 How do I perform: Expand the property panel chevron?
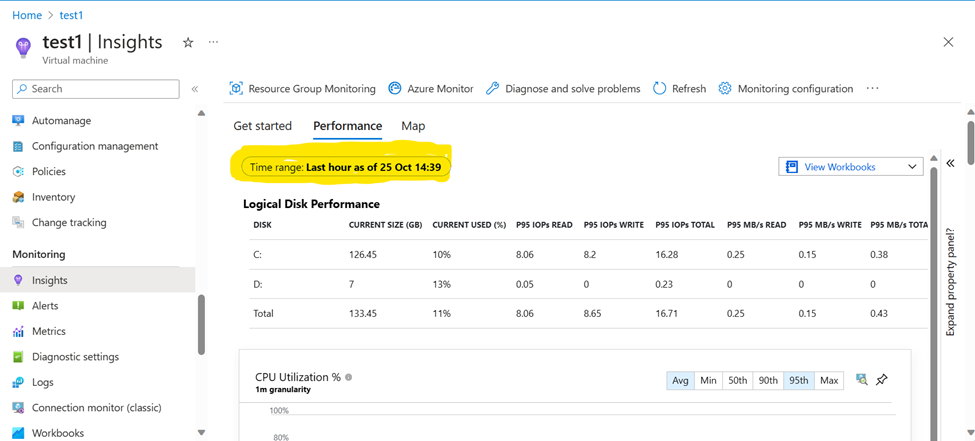[x=950, y=164]
